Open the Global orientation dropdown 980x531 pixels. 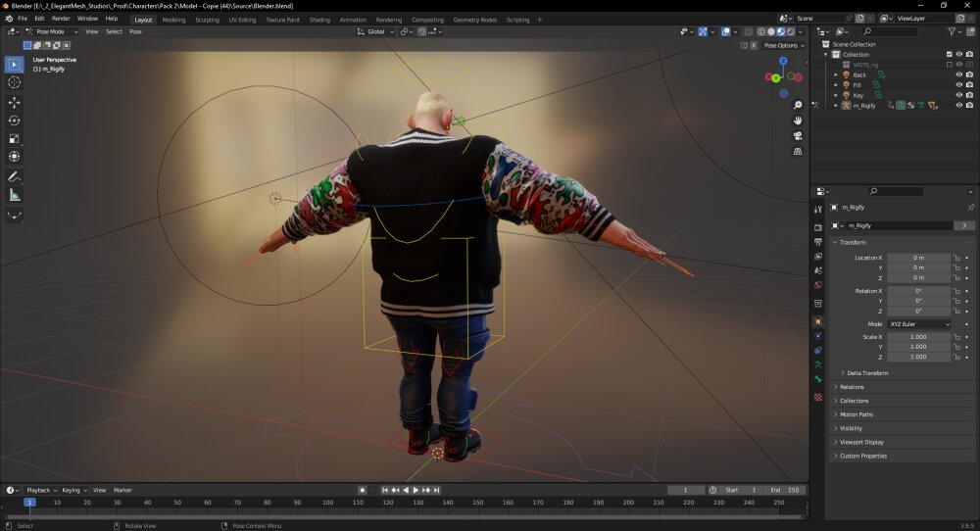pos(375,31)
